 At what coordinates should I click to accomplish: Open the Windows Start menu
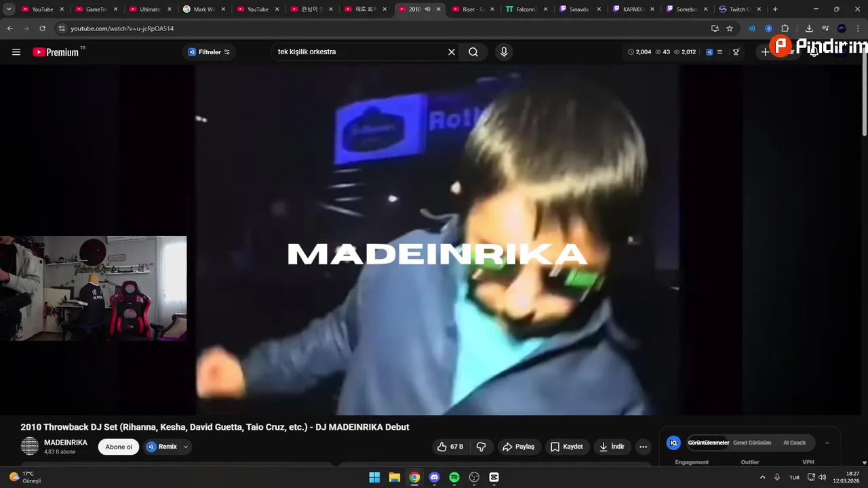tap(374, 477)
